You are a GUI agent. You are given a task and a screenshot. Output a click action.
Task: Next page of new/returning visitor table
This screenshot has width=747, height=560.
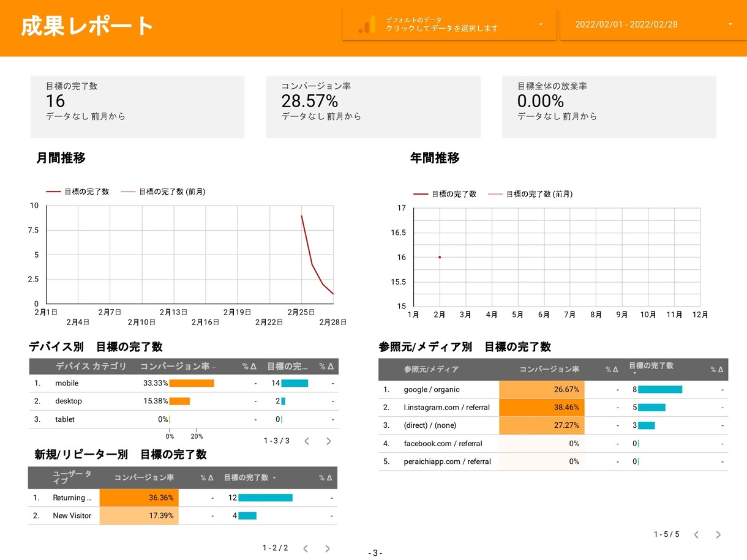click(327, 548)
